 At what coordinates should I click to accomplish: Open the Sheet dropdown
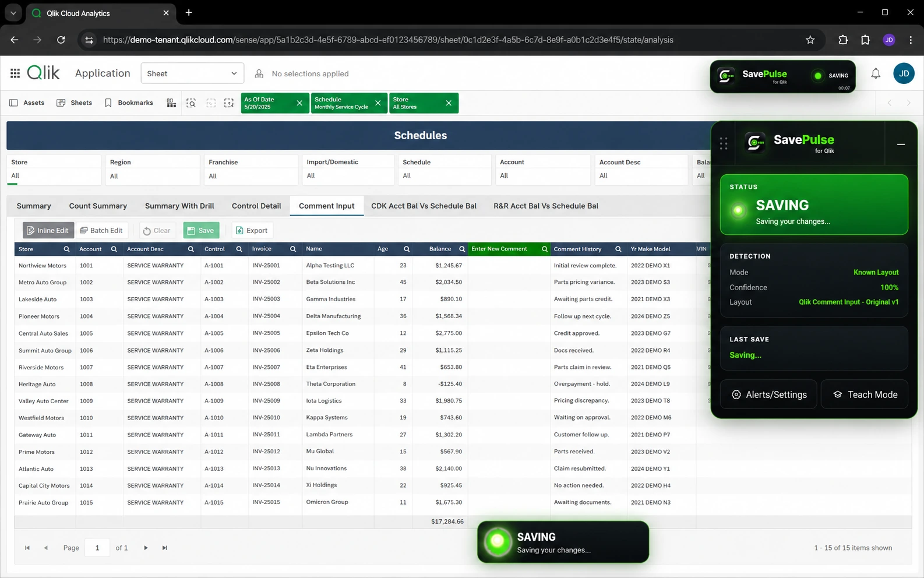tap(192, 73)
